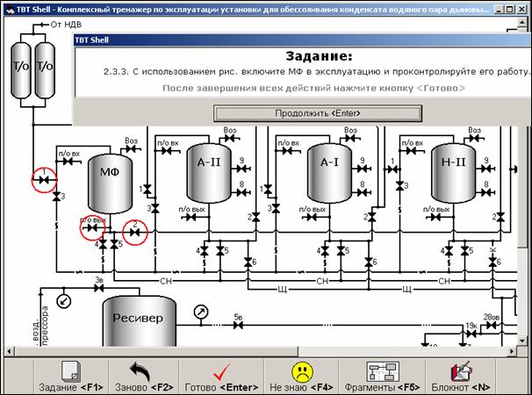Click valve 9 on the А-I vessel
The height and width of the screenshot is (395, 532).
click(363, 169)
